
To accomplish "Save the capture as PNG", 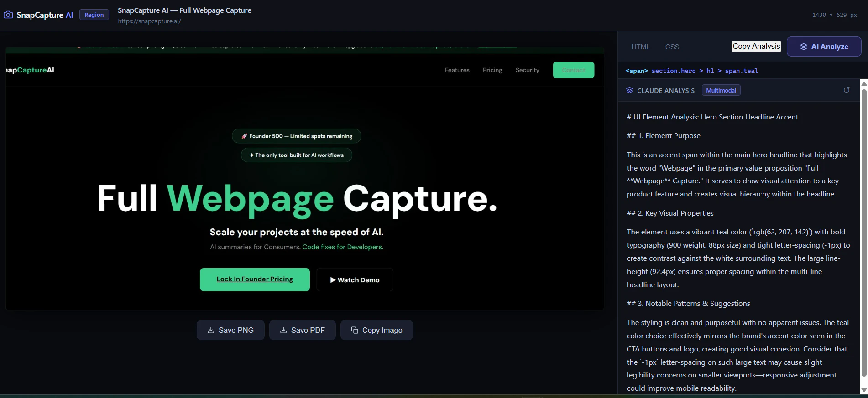I will pyautogui.click(x=230, y=330).
